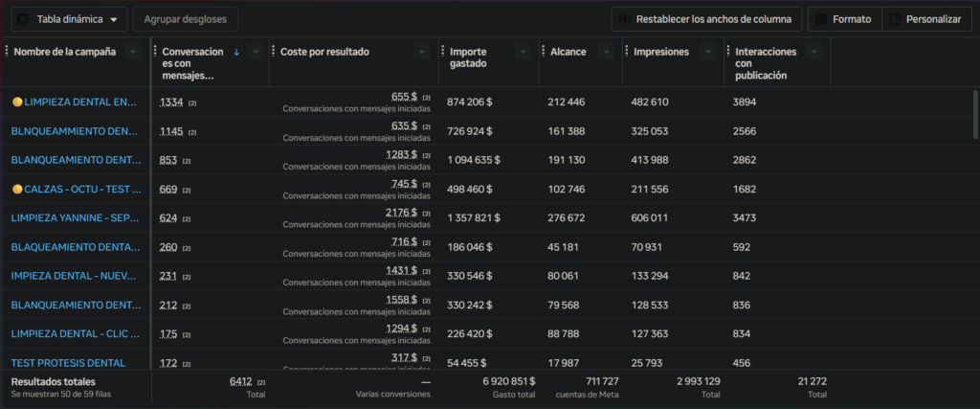Open the Alcance column dropdown arrow

point(606,52)
